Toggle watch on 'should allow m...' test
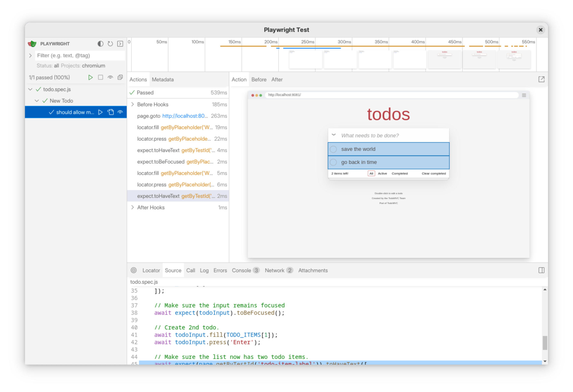 pos(120,112)
